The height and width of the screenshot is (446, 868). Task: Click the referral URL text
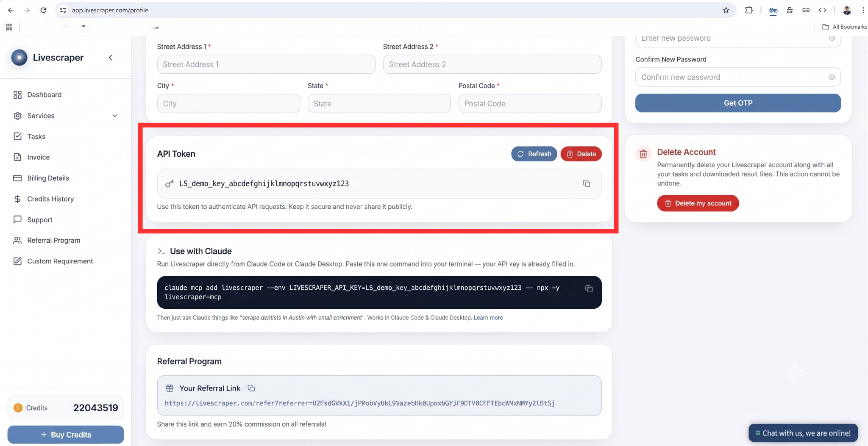359,403
